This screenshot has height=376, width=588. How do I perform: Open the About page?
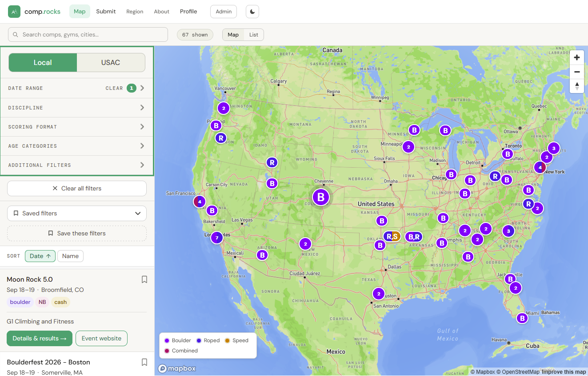coord(162,12)
